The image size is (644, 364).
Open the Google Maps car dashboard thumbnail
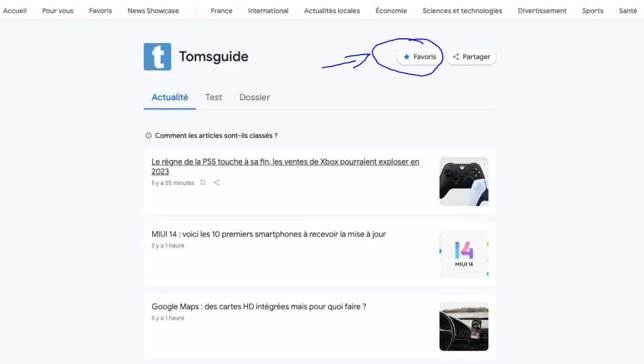pyautogui.click(x=464, y=327)
